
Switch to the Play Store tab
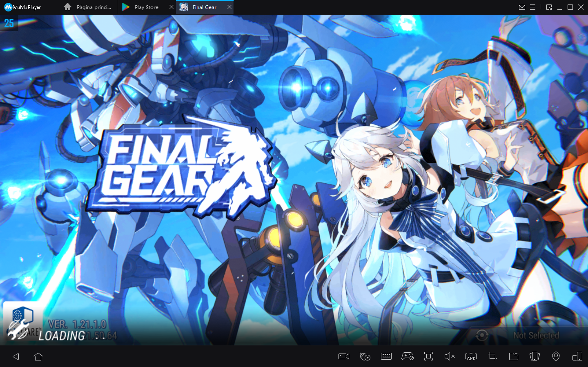[145, 7]
